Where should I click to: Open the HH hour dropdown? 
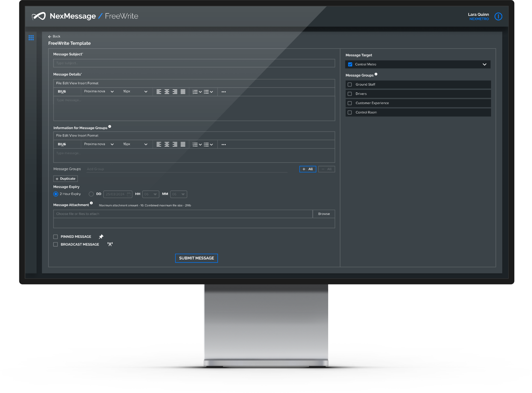coord(151,194)
